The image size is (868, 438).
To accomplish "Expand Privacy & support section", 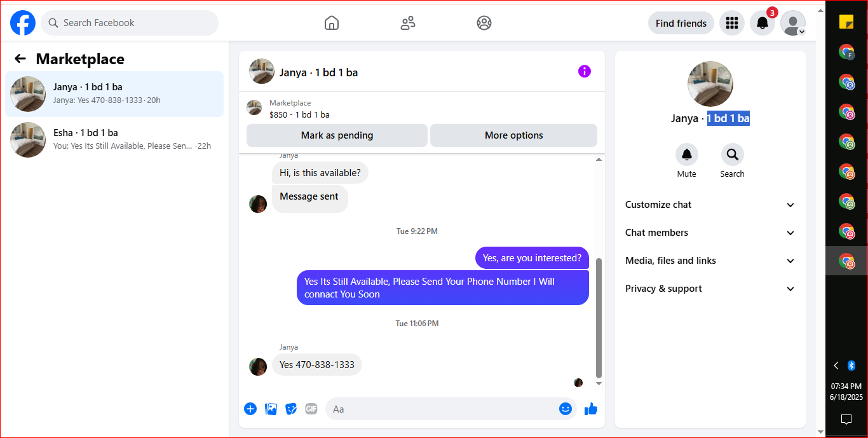I will (710, 289).
